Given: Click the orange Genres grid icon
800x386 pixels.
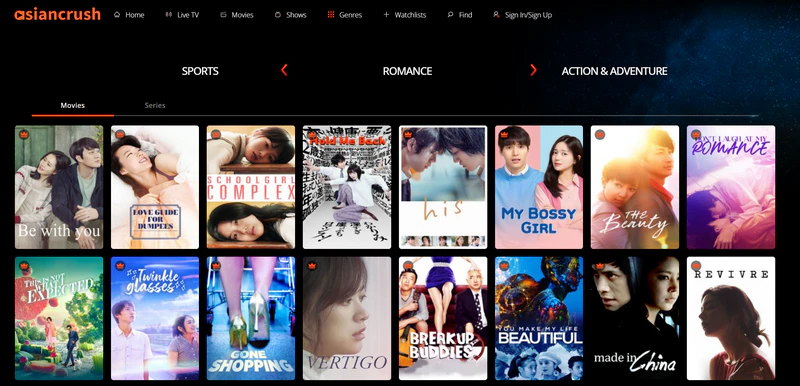Looking at the screenshot, I should coord(331,15).
